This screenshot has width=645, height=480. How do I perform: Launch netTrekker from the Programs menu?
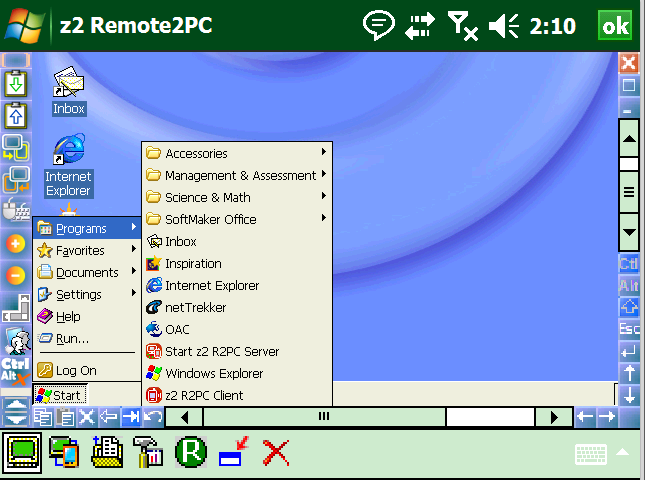click(237, 307)
